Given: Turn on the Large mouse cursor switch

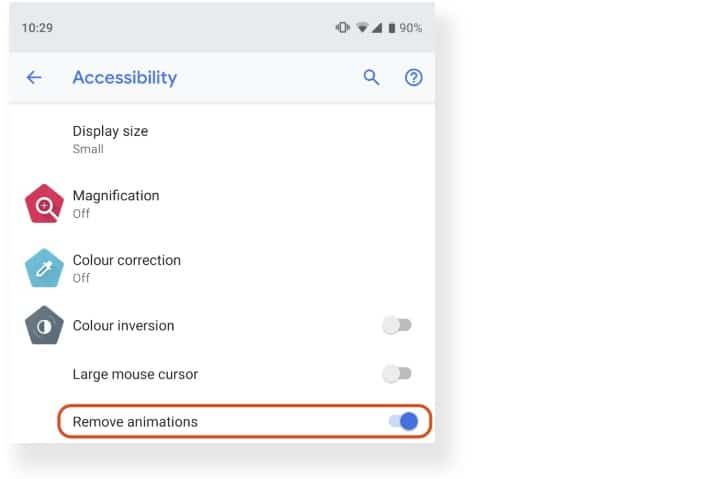Looking at the screenshot, I should click(397, 374).
